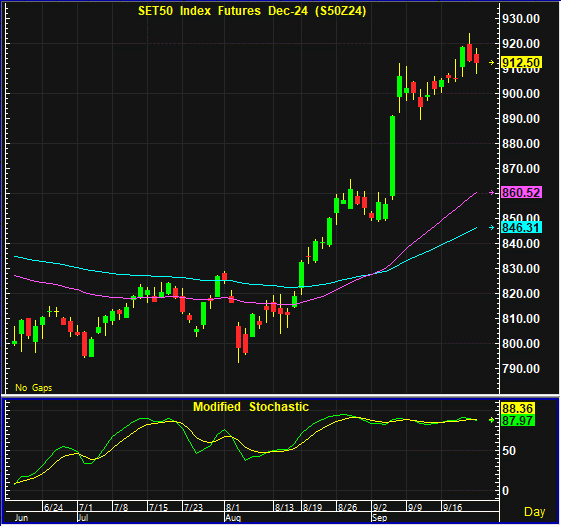Click the Day timeframe label

coord(535,512)
